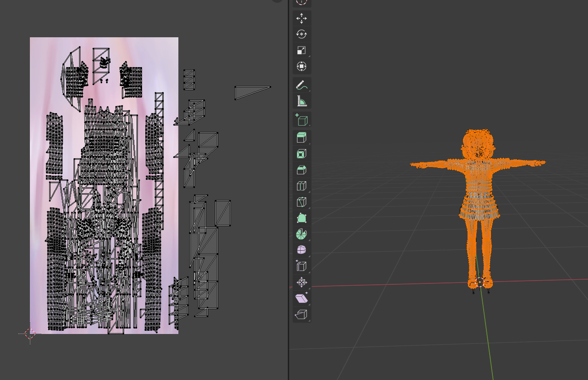The height and width of the screenshot is (380, 588).
Task: Select the Measure ruler tool
Action: 302,101
